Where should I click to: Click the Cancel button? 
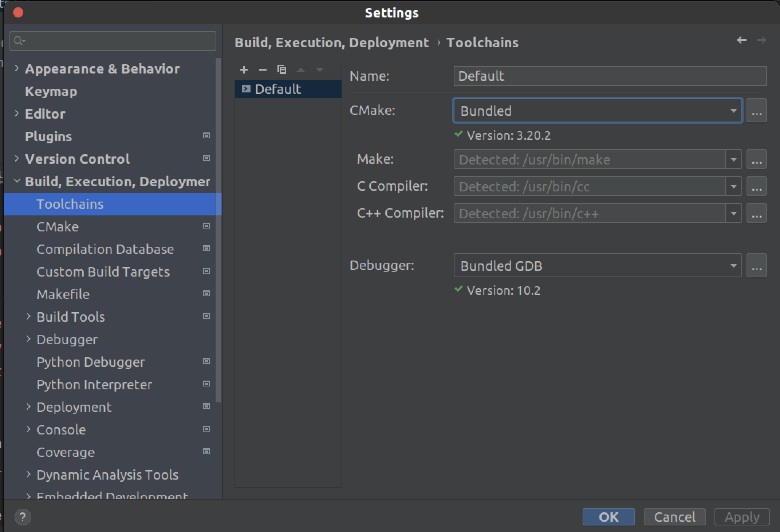click(x=674, y=517)
